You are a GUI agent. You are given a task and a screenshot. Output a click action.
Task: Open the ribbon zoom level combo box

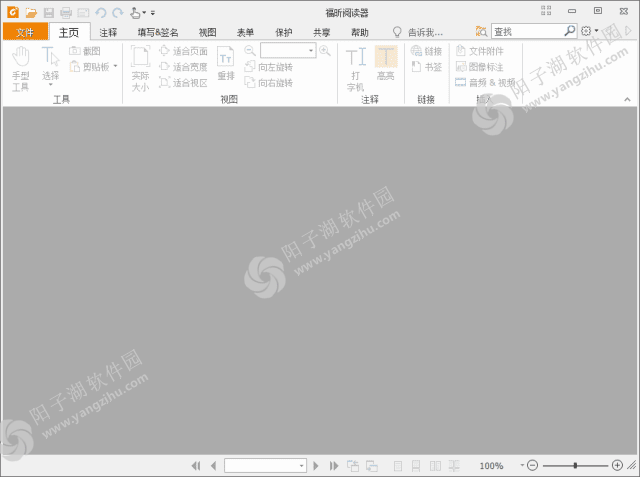(288, 51)
